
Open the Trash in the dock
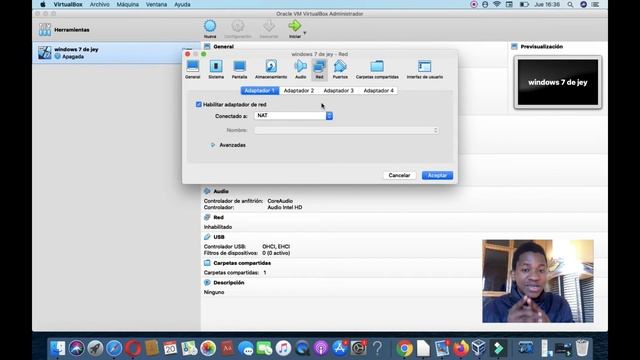(582, 348)
